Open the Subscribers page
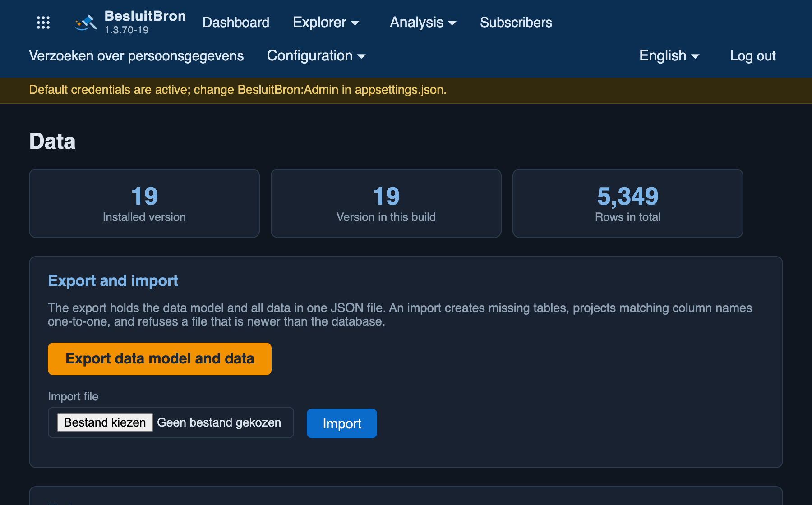 tap(516, 23)
